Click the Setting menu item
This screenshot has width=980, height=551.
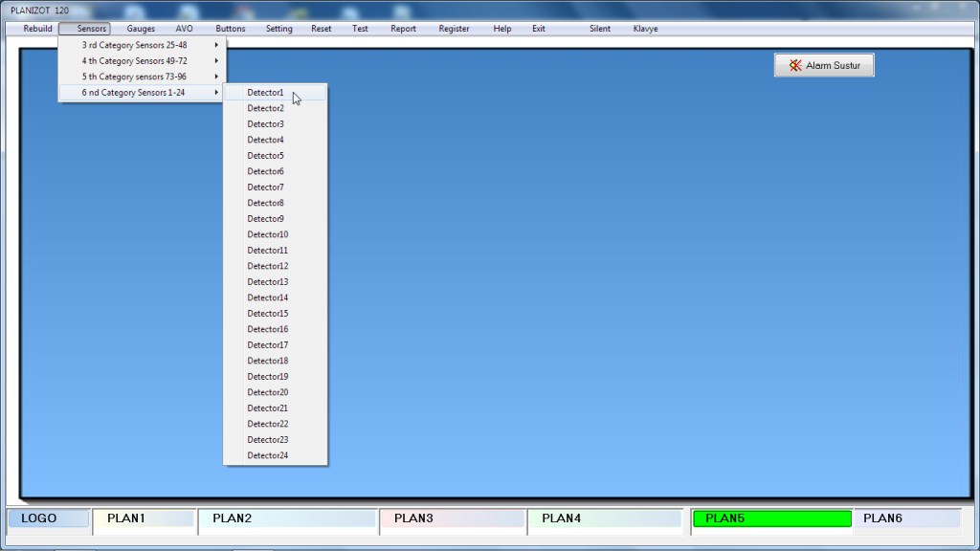[x=279, y=29]
